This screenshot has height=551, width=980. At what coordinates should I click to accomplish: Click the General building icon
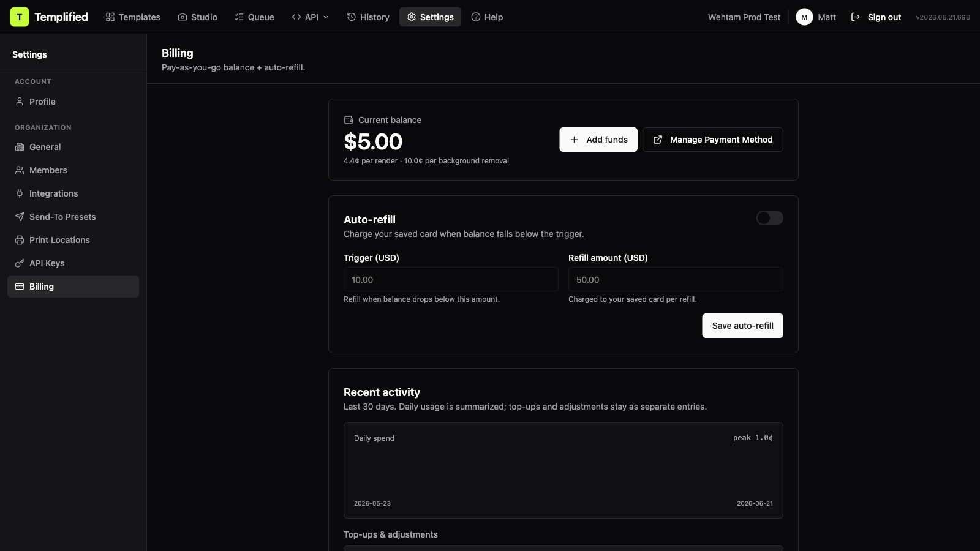20,147
